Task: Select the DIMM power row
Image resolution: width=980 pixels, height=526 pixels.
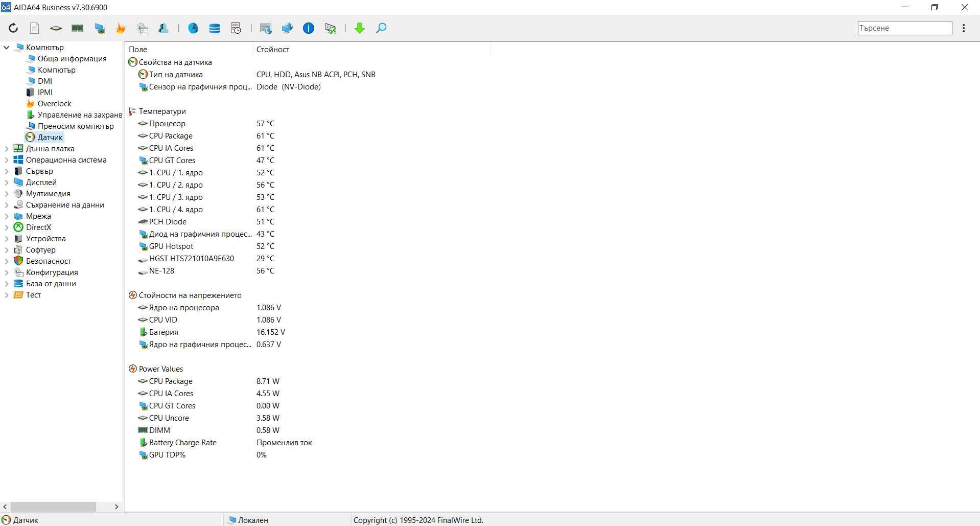Action: (x=208, y=430)
